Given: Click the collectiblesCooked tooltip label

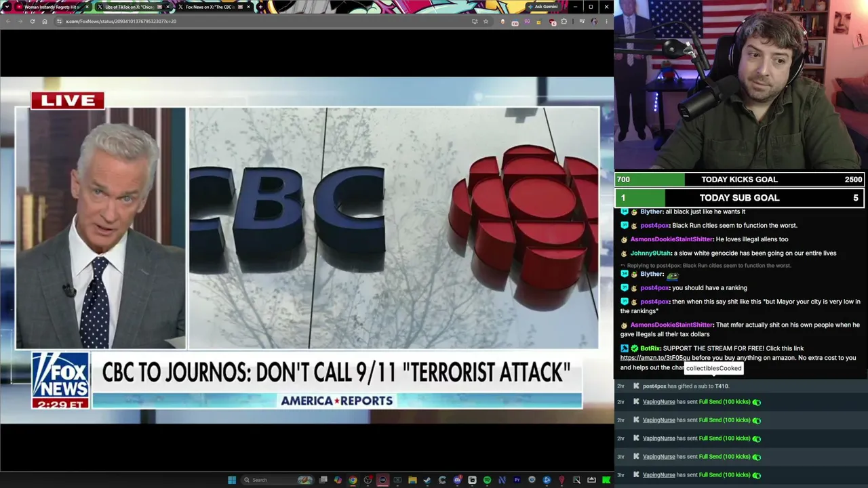Looking at the screenshot, I should (714, 368).
